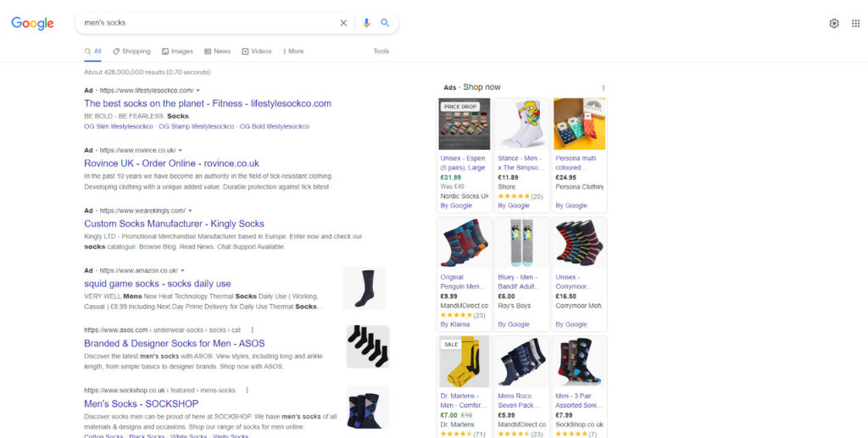Image resolution: width=868 pixels, height=438 pixels.
Task: Open The best socks on the planet link
Action: 208,103
